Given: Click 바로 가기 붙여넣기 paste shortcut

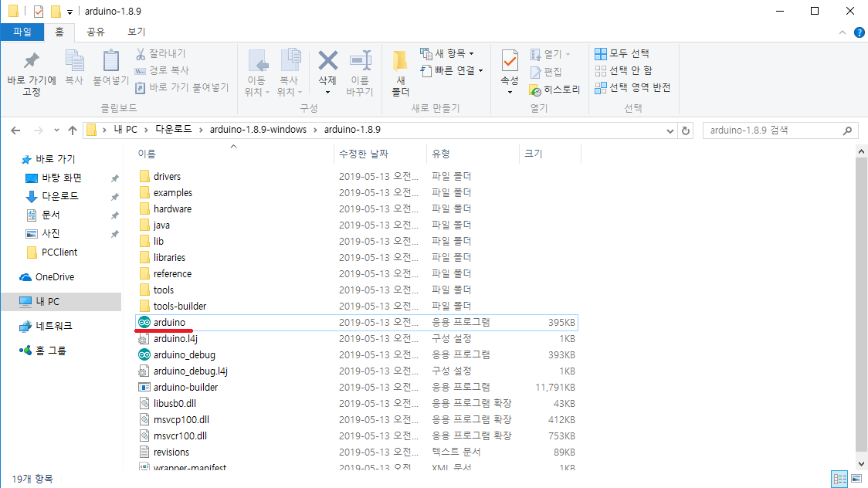Looking at the screenshot, I should pyautogui.click(x=182, y=87).
